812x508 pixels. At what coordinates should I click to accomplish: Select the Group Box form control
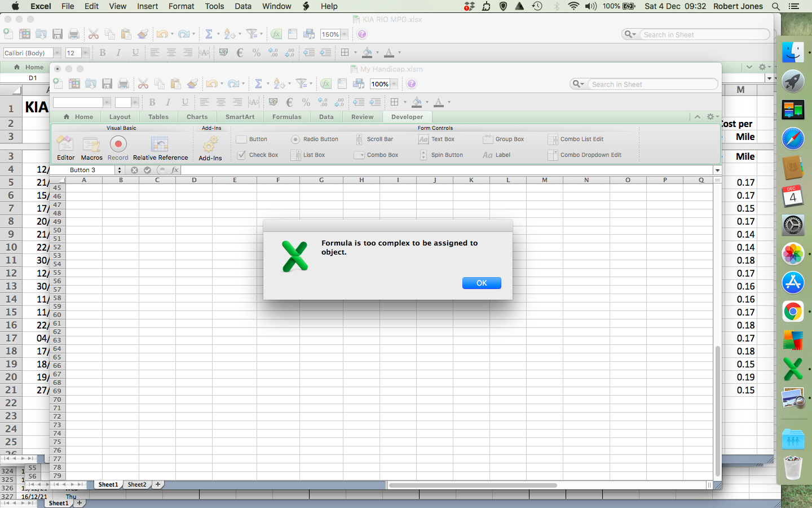pyautogui.click(x=504, y=139)
